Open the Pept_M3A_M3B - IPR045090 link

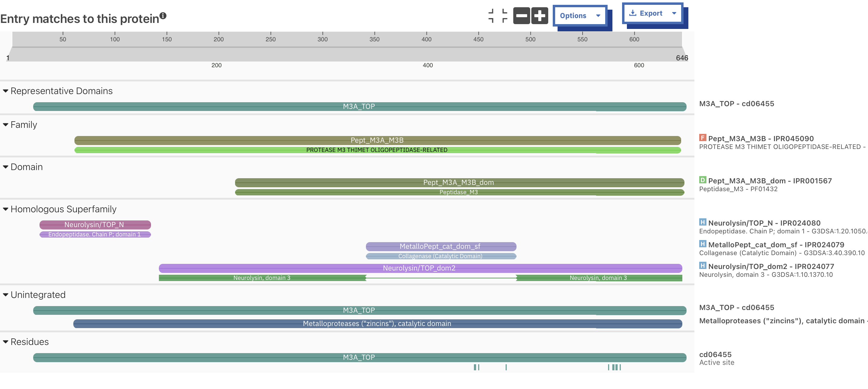coord(761,138)
